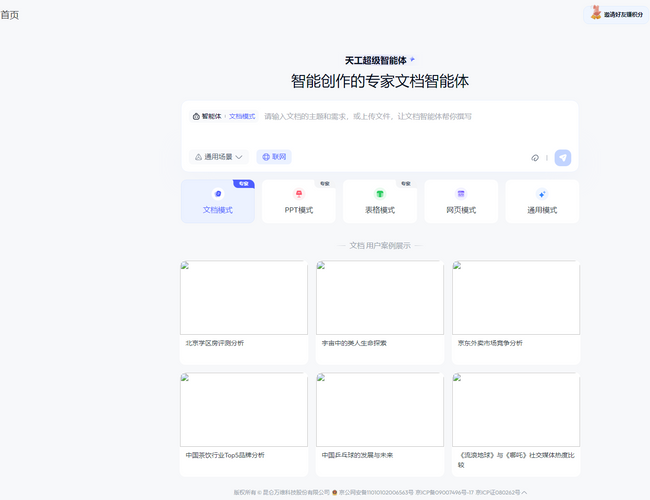This screenshot has height=500, width=650.
Task: Go to 首页 home link
Action: coord(10,15)
